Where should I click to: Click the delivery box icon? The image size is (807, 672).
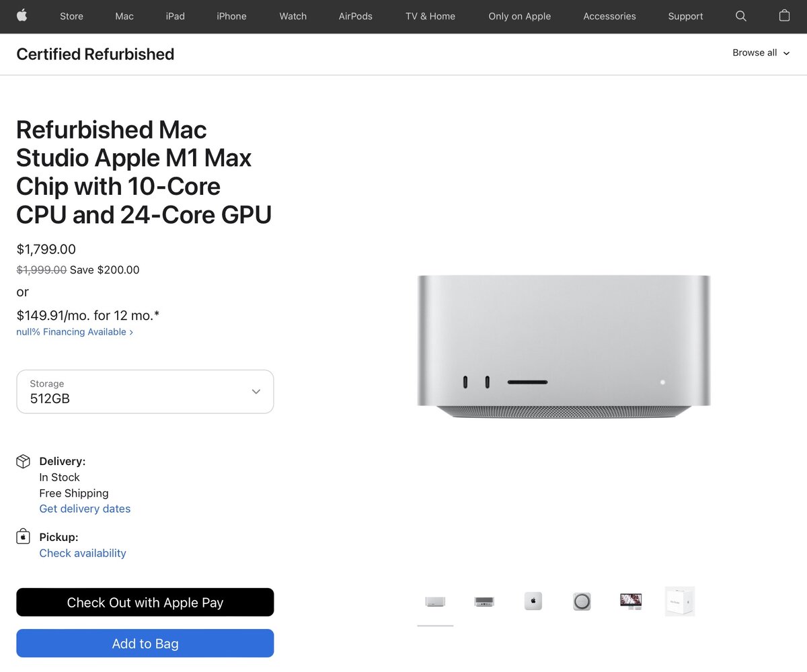click(24, 462)
